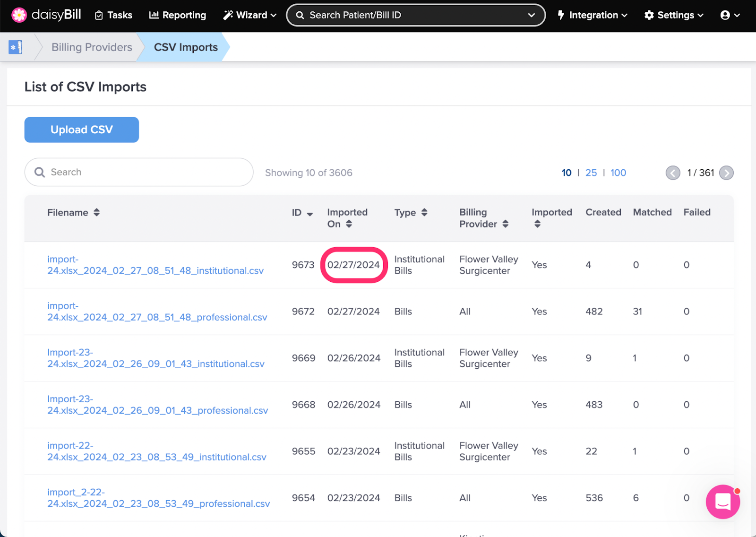Click ID cell '9655'
The image size is (756, 537).
(303, 451)
